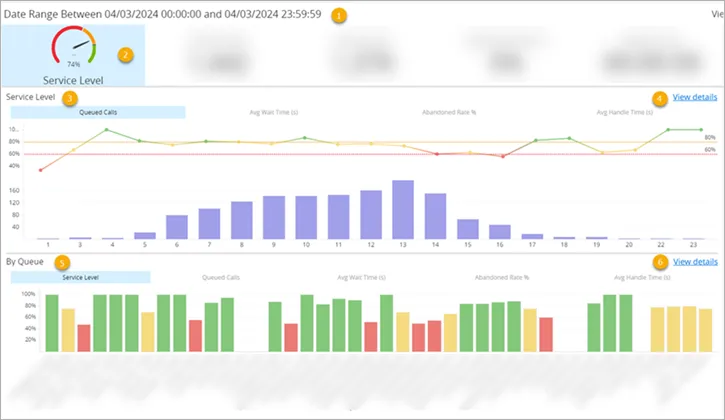Viewport: 725px width, 420px height.
Task: Click the x-axis label 10 on hourly chart
Action: pyautogui.click(x=306, y=245)
